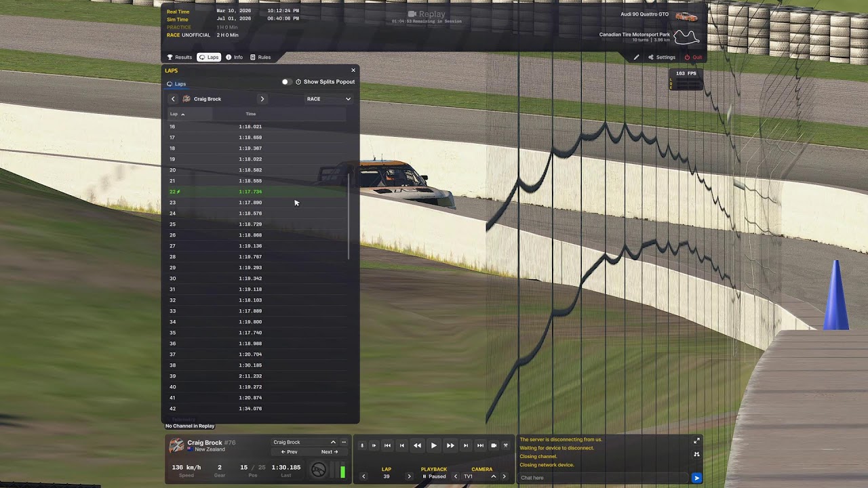Close the LAPS panel
The width and height of the screenshot is (868, 488).
point(353,70)
